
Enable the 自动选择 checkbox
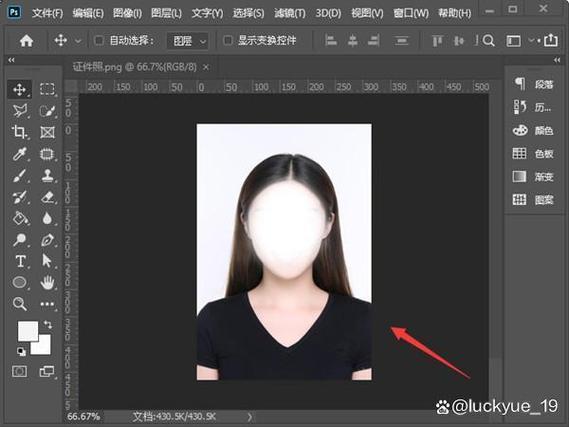[99, 41]
